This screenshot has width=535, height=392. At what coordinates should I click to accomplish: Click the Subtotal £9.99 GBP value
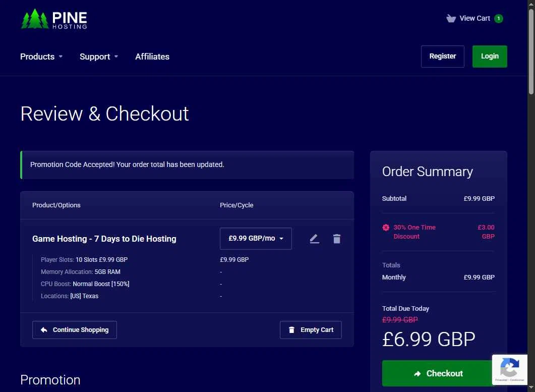click(x=479, y=199)
